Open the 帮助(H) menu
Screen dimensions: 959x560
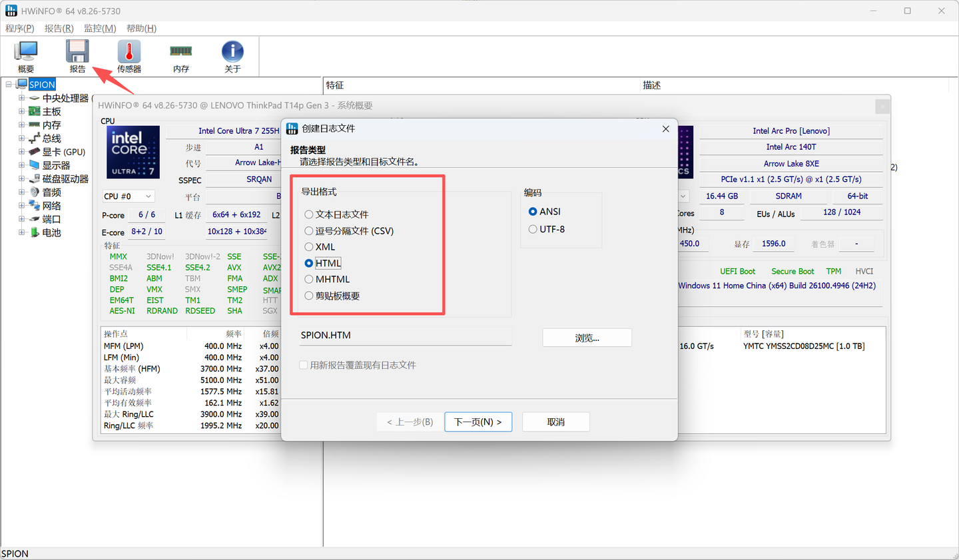coord(141,28)
